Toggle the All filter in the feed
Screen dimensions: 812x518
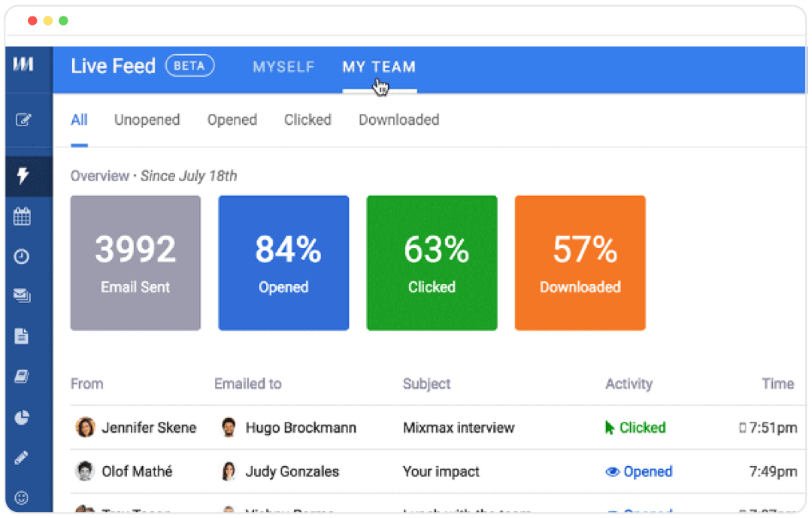click(79, 120)
